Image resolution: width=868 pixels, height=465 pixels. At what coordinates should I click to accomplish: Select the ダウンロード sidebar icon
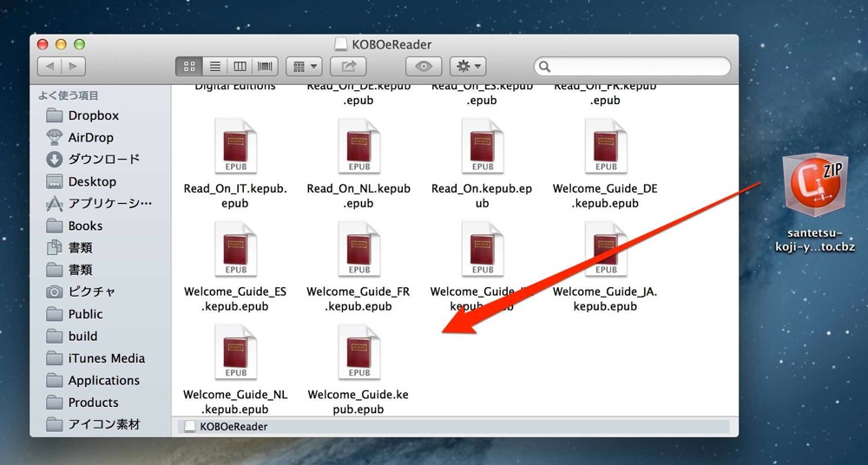point(54,160)
